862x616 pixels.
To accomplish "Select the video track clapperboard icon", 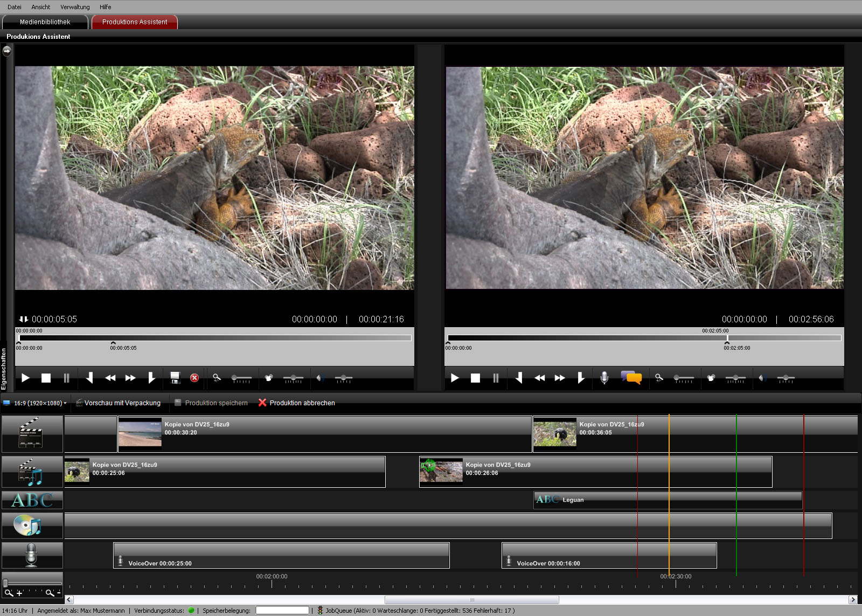I will click(x=32, y=433).
